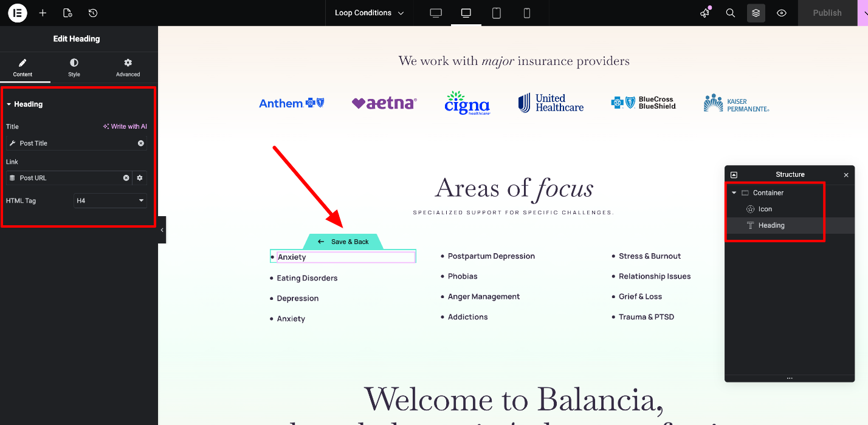
Task: Click Anger Management item
Action: click(484, 297)
